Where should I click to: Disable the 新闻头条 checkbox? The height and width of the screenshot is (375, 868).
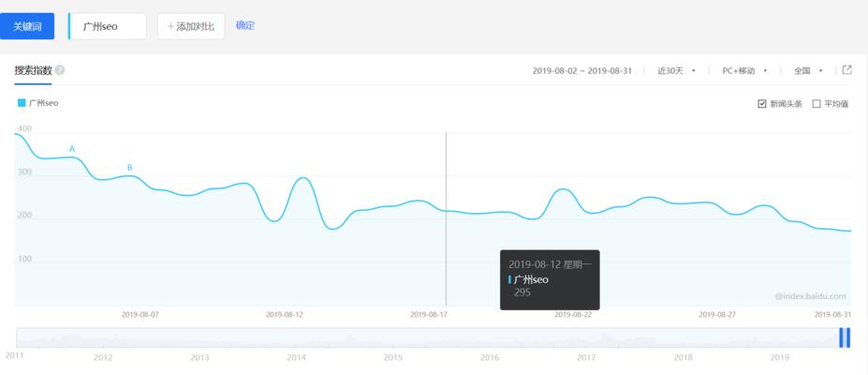pyautogui.click(x=762, y=104)
